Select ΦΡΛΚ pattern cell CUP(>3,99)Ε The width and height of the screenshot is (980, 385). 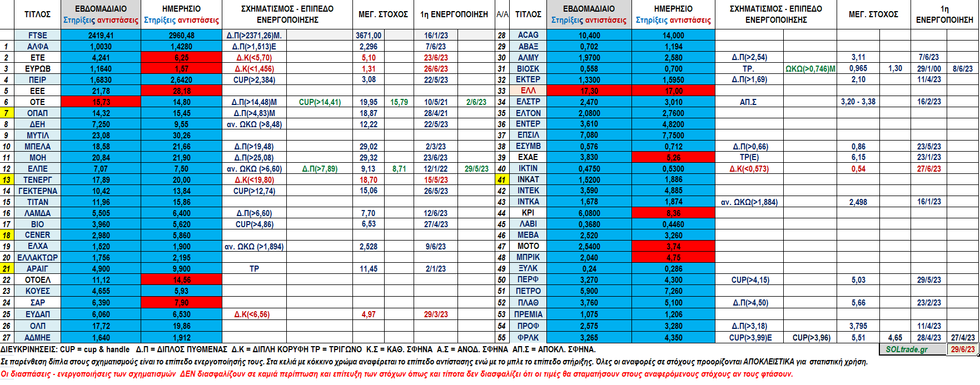click(750, 338)
